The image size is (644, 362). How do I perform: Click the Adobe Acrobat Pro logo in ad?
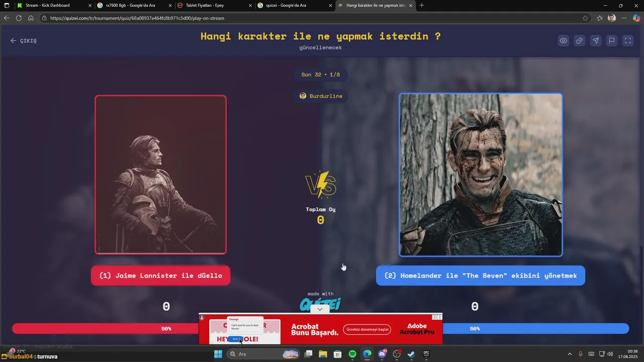pyautogui.click(x=417, y=329)
